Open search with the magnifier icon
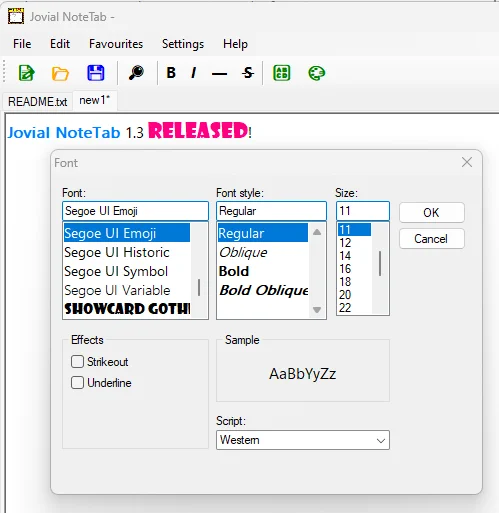 tap(136, 73)
